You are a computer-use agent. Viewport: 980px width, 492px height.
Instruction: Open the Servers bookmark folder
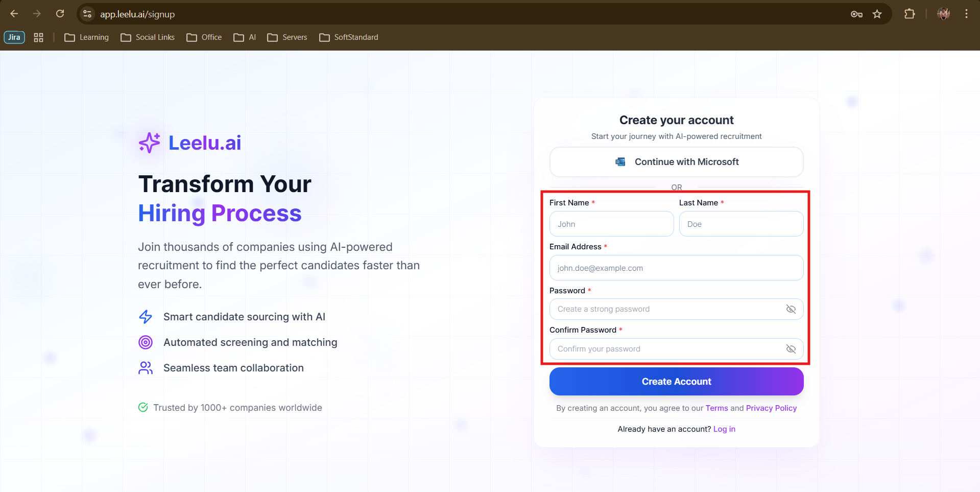pos(287,37)
